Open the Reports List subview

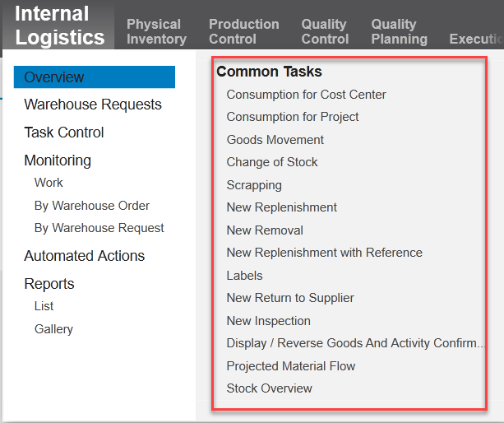coord(44,306)
